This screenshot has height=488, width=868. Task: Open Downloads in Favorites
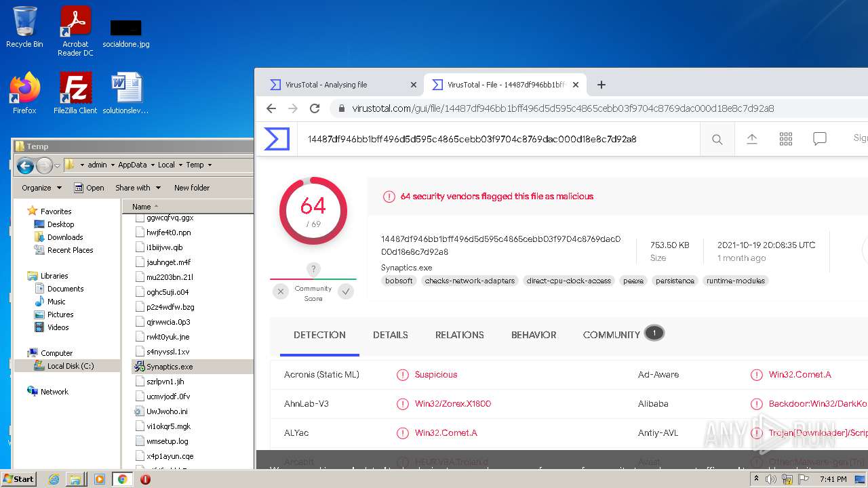pyautogui.click(x=65, y=237)
